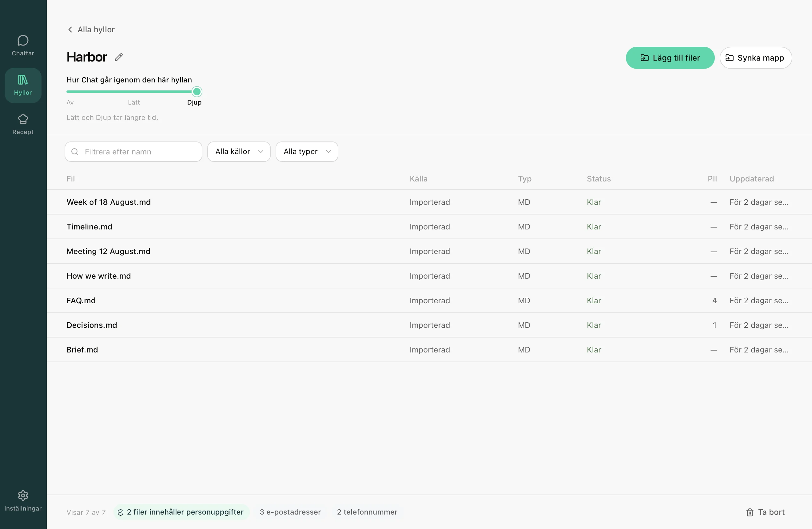The width and height of the screenshot is (812, 529).
Task: Sort by the Uppdaterad column header
Action: pyautogui.click(x=752, y=179)
